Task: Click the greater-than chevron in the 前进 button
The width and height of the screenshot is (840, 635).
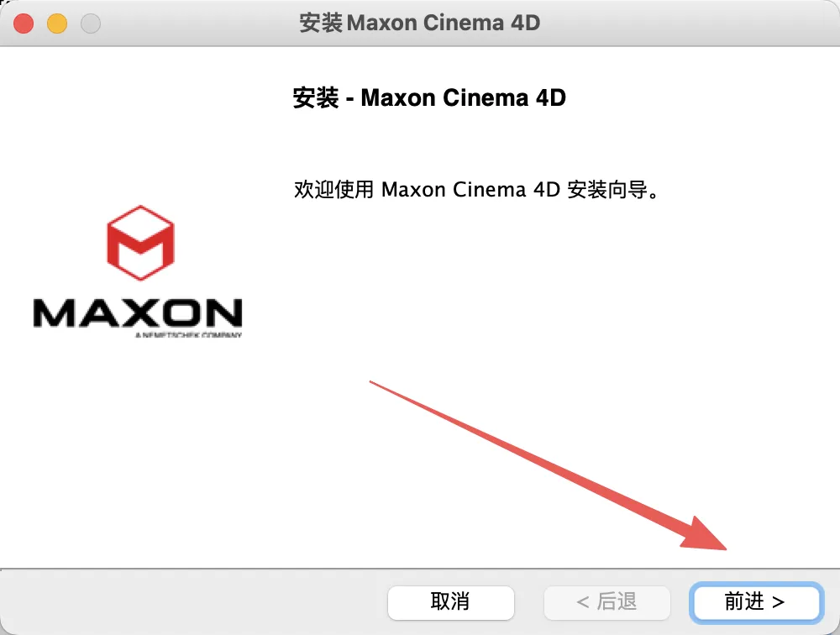Action: coord(779,602)
